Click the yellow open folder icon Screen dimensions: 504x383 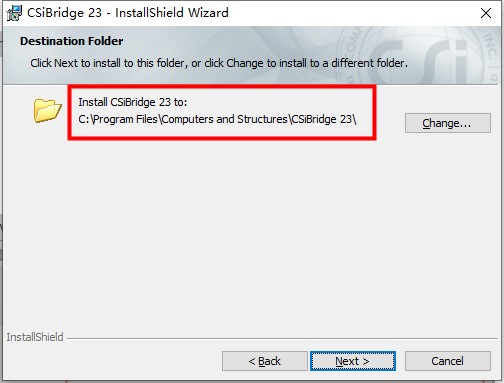coord(47,110)
